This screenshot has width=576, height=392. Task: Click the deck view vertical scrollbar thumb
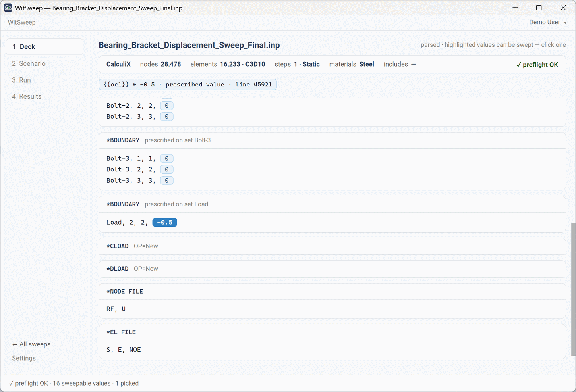click(x=573, y=290)
